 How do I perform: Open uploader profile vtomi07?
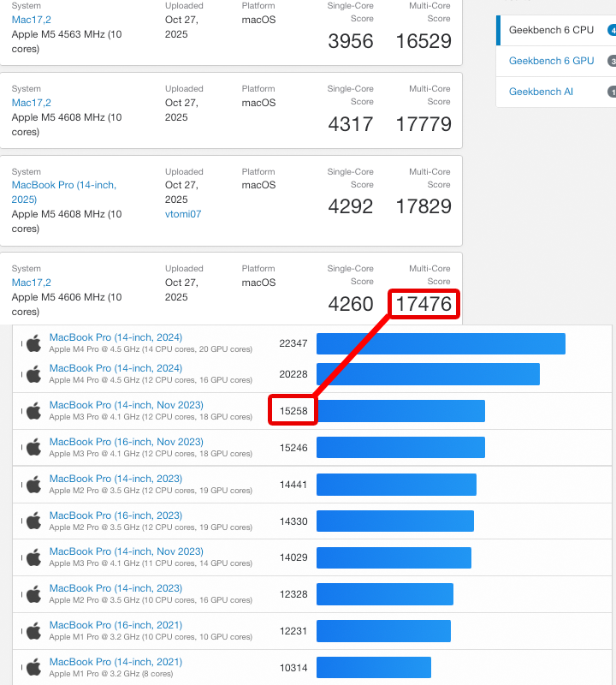[183, 214]
